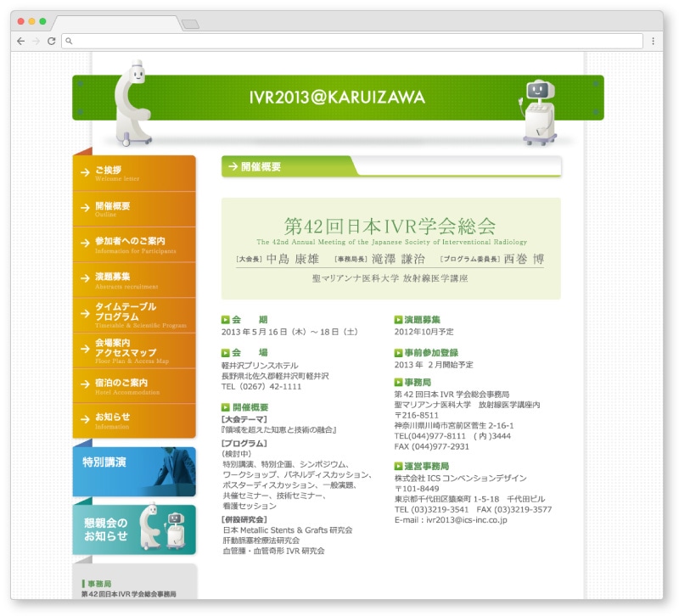Click 日本 Metallic Stents & Grafts 研究会
The image size is (679, 616).
[x=288, y=530]
